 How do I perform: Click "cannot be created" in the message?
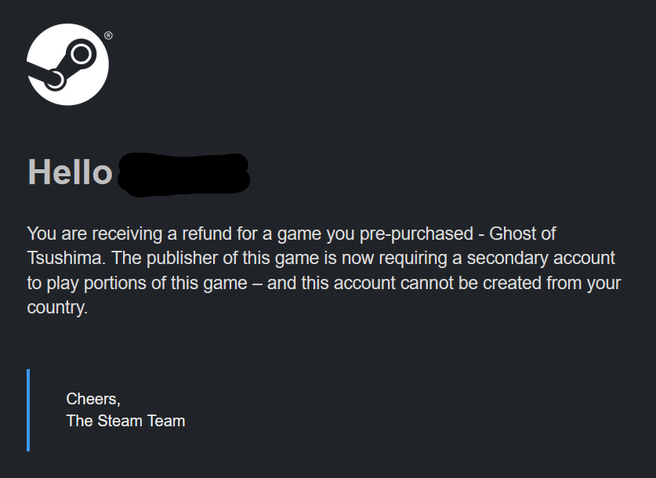click(461, 284)
